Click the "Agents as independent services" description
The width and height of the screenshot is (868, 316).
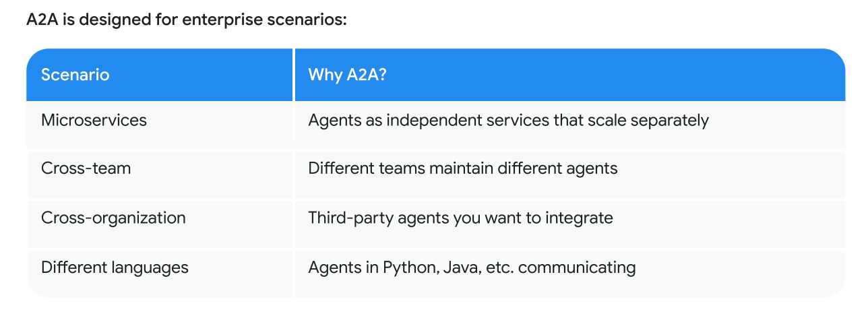coord(508,121)
